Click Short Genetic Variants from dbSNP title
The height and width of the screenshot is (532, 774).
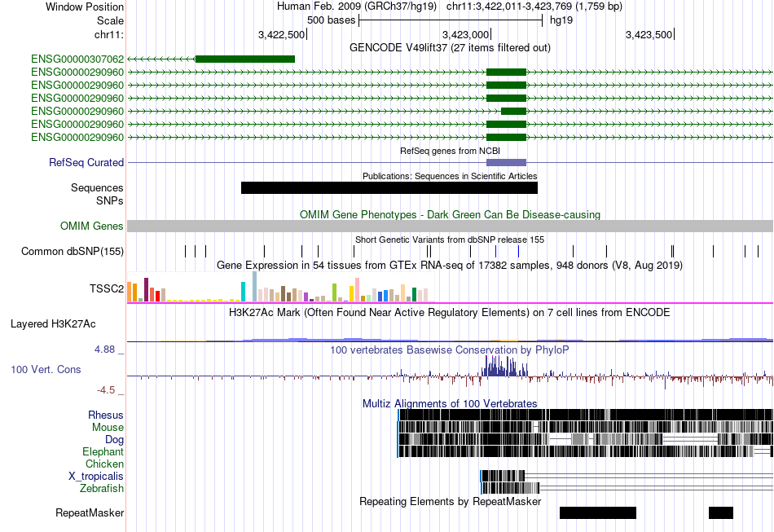click(x=450, y=240)
